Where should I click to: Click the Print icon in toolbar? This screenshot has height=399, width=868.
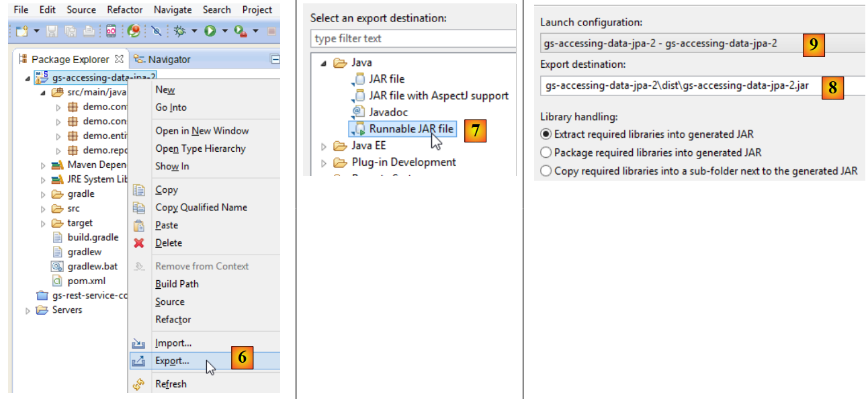[89, 31]
